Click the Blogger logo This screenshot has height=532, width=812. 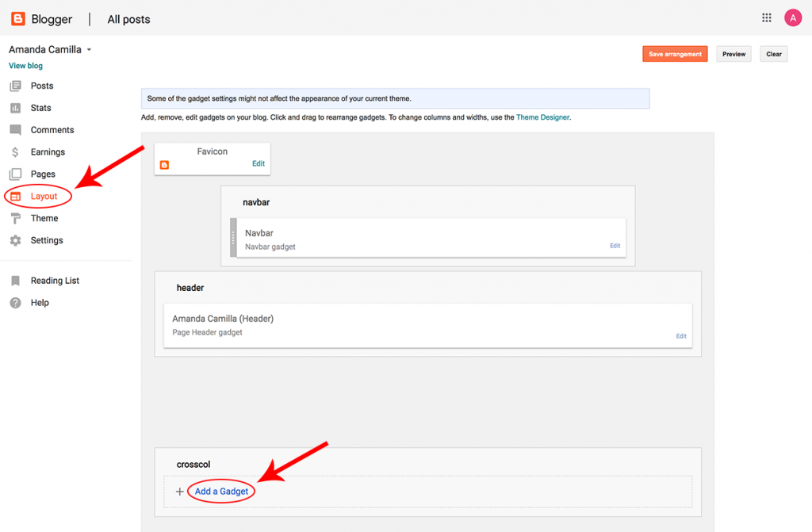point(17,18)
